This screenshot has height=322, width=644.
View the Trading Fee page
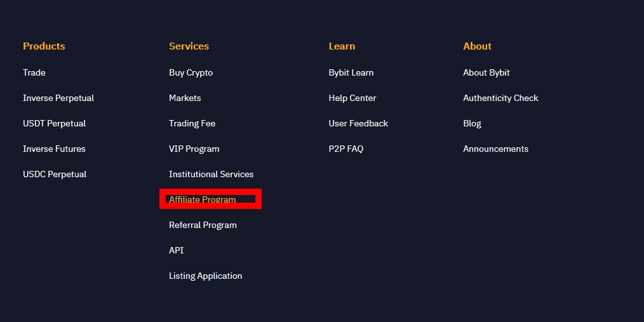[192, 124]
